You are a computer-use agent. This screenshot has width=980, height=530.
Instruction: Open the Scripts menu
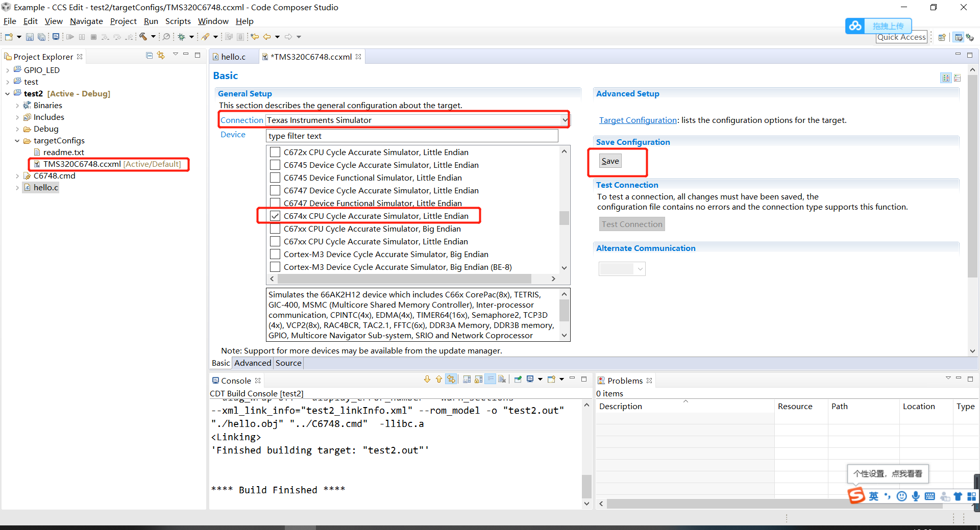tap(178, 21)
